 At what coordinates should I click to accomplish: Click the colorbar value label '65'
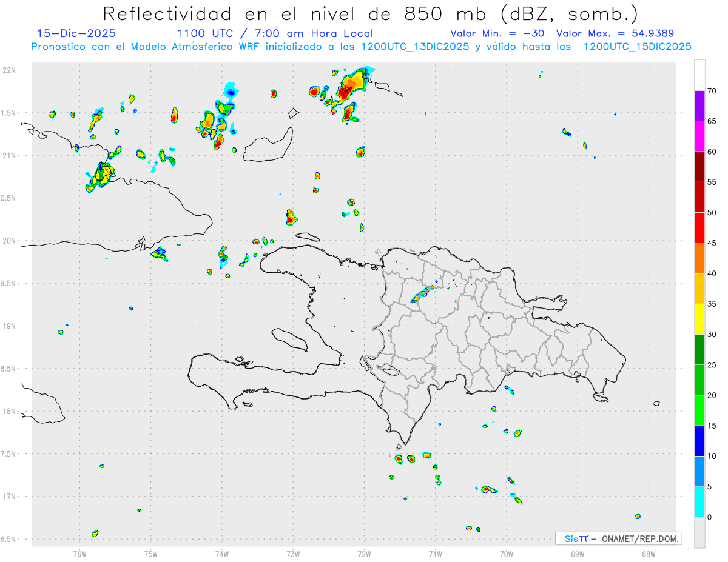[712, 121]
